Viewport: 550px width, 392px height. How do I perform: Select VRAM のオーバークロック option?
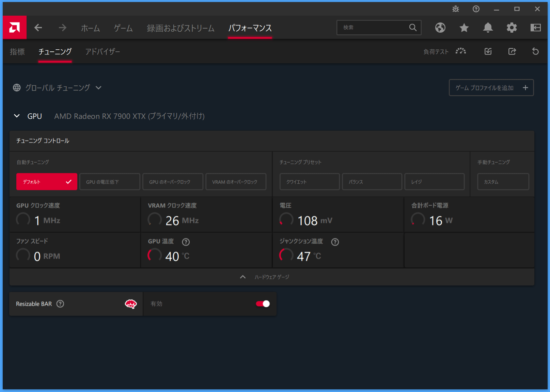[x=236, y=182]
